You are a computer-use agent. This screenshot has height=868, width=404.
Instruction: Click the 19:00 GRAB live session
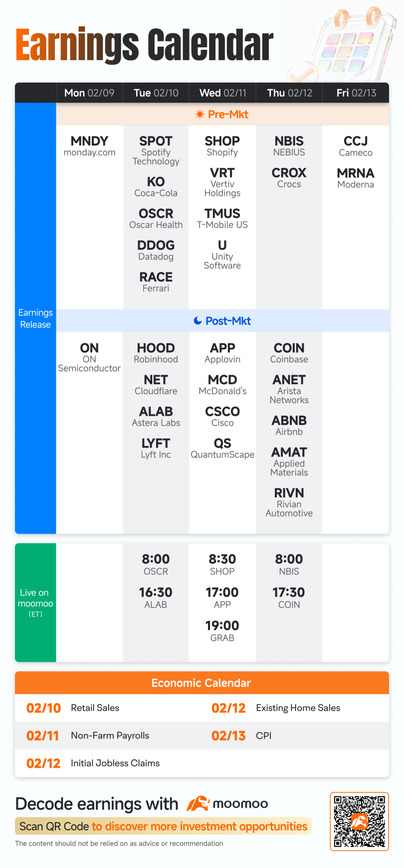pos(222,631)
